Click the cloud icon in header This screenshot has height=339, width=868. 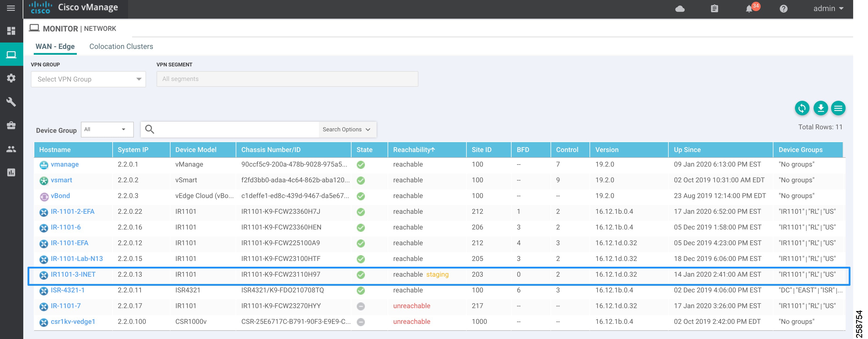point(680,9)
